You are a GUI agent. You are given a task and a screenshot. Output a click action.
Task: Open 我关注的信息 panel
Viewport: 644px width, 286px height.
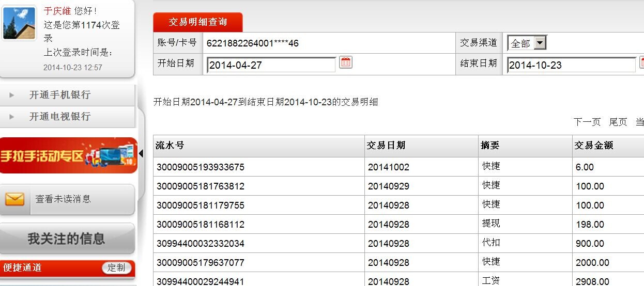[67, 239]
